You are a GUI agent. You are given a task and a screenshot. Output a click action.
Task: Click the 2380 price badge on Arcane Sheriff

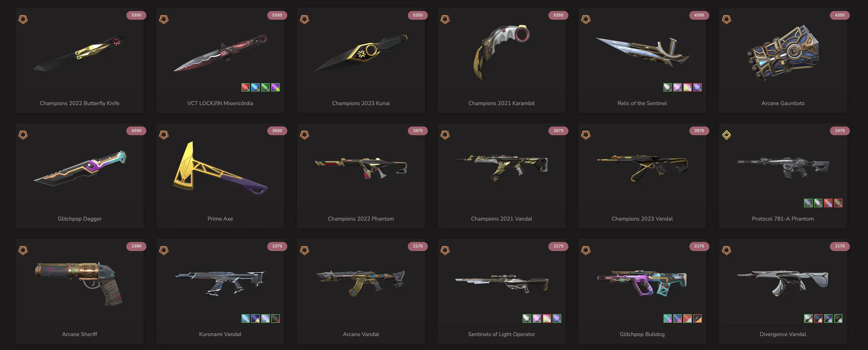coord(136,246)
